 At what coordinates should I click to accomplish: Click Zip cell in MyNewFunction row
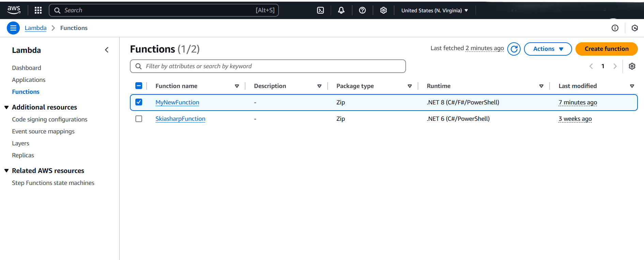coord(341,102)
